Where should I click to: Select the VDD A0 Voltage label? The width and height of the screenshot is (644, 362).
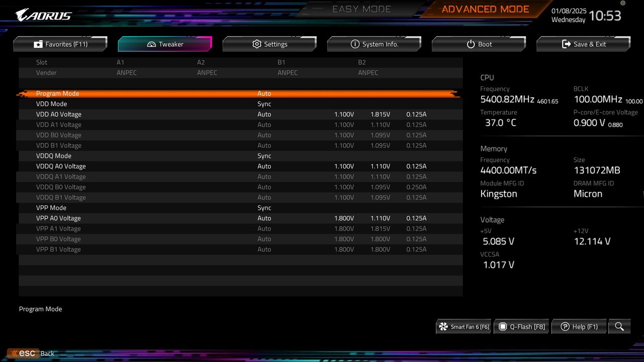(x=58, y=114)
